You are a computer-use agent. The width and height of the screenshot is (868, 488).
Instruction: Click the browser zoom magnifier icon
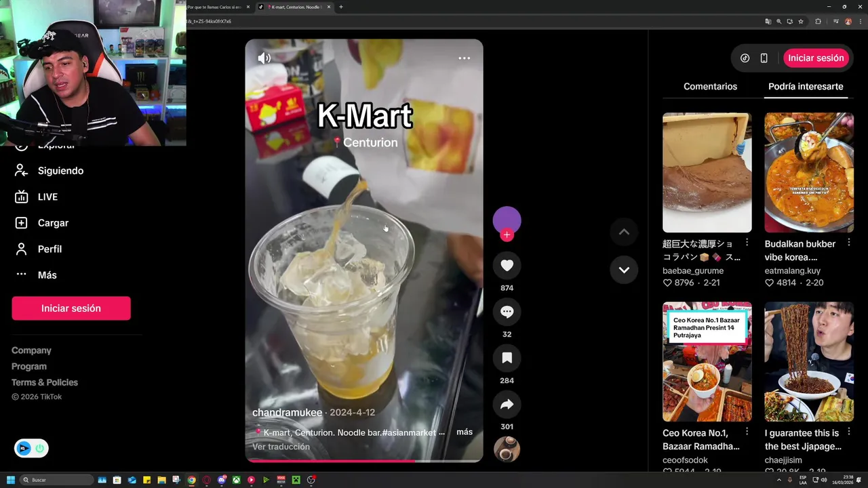pyautogui.click(x=779, y=21)
